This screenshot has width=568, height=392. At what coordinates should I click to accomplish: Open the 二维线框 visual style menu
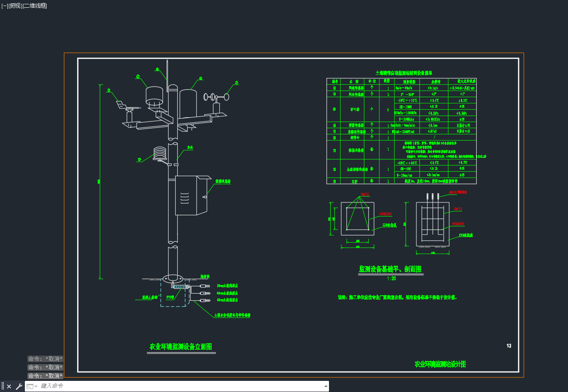click(35, 6)
